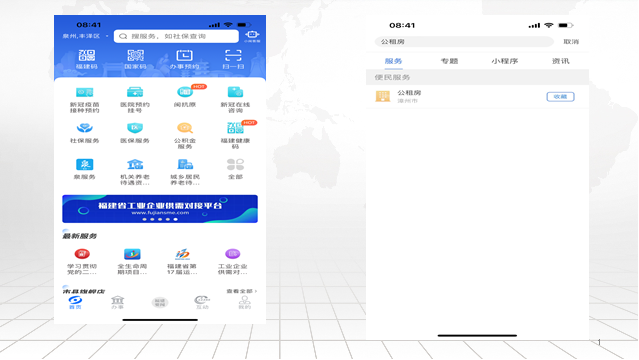Screen dimensions: 639x360
Task: Select 办事 in the bottom navigation
Action: (x=117, y=303)
